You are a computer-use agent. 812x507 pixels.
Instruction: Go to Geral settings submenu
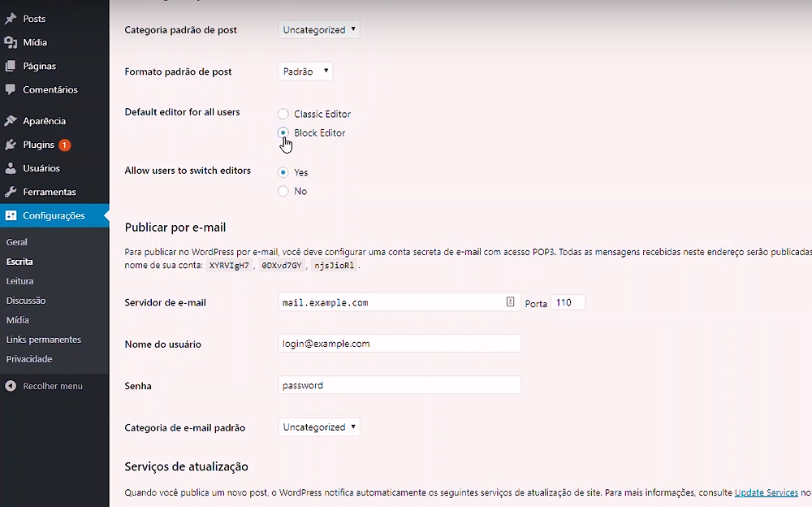click(16, 242)
